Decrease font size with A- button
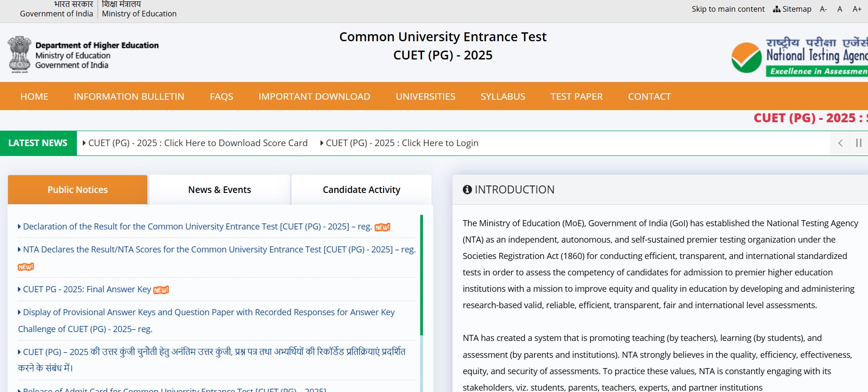Viewport: 868px width, 392px height. pyautogui.click(x=823, y=9)
